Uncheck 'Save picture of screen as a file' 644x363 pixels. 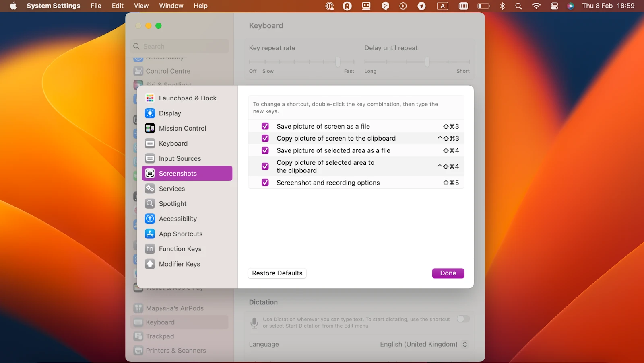265,126
